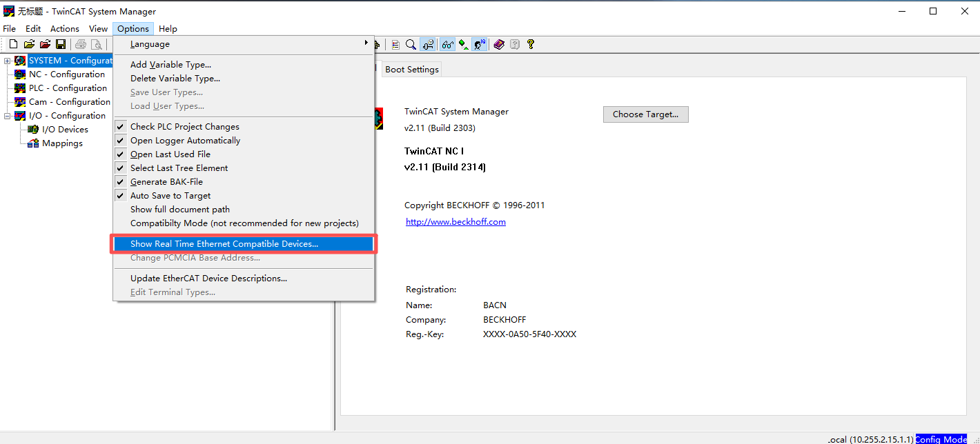Click the greyed-out Load User Types... entry
This screenshot has height=444, width=980.
click(244, 106)
